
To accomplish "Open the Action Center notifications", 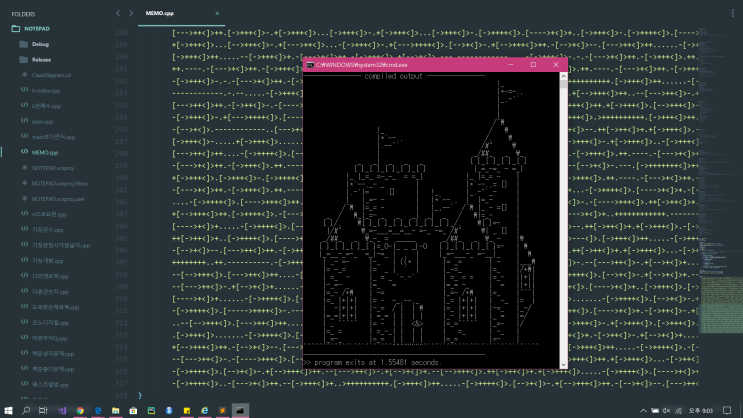I will point(727,410).
